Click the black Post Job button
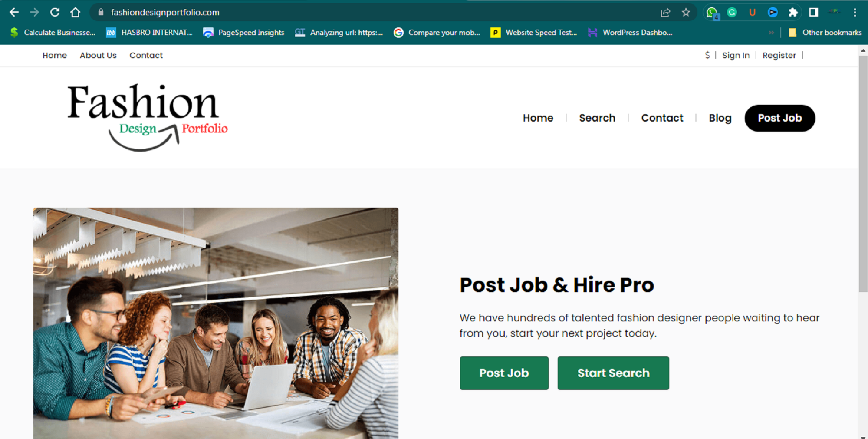 [780, 118]
